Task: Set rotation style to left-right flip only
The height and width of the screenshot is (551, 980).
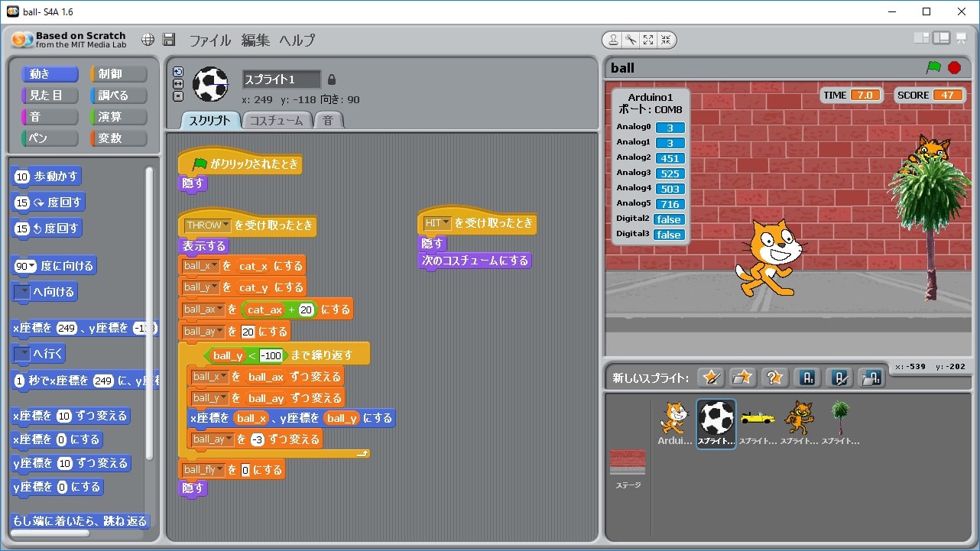Action: pyautogui.click(x=178, y=84)
